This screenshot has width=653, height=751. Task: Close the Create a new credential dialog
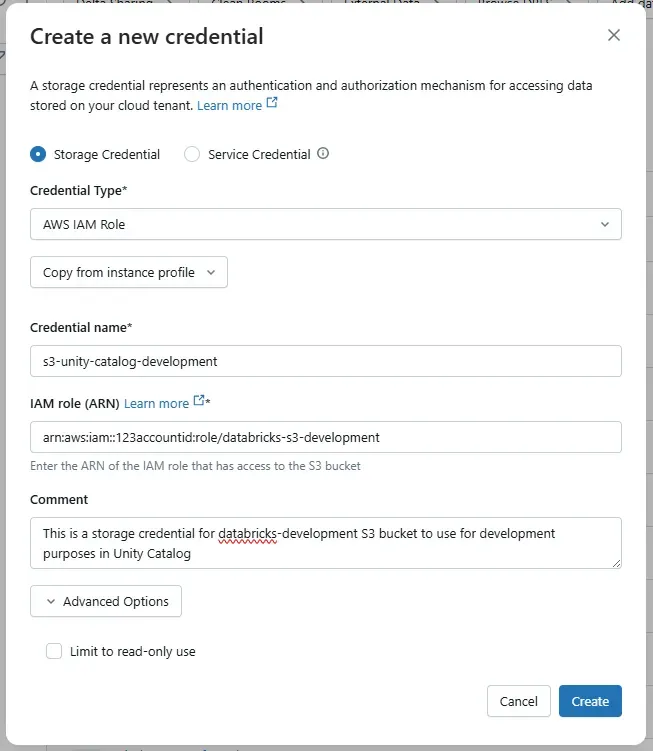(614, 36)
